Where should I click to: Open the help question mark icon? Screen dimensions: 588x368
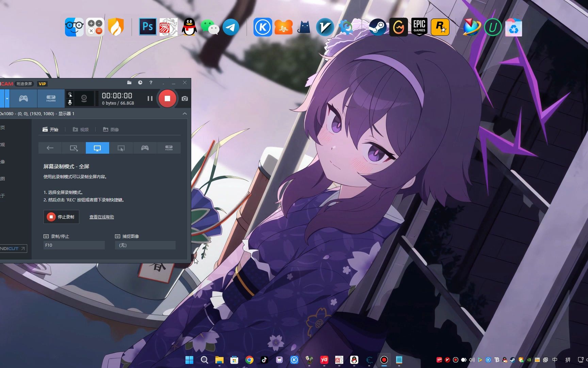(151, 83)
